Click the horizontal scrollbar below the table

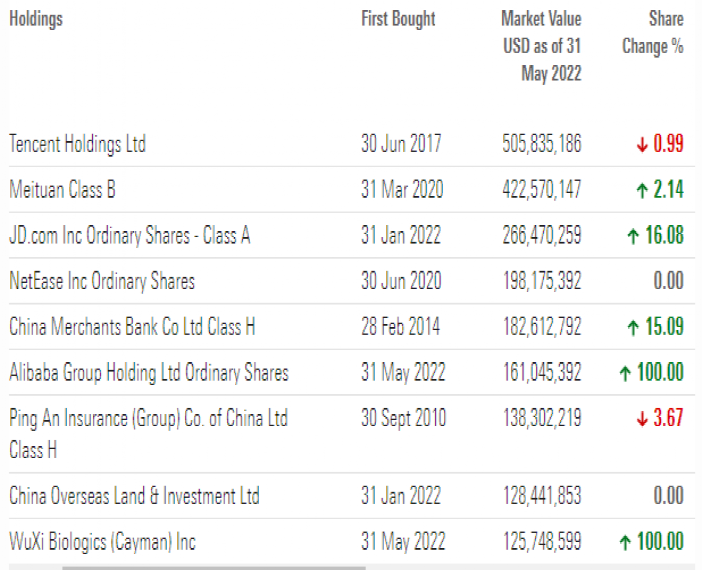(213, 567)
